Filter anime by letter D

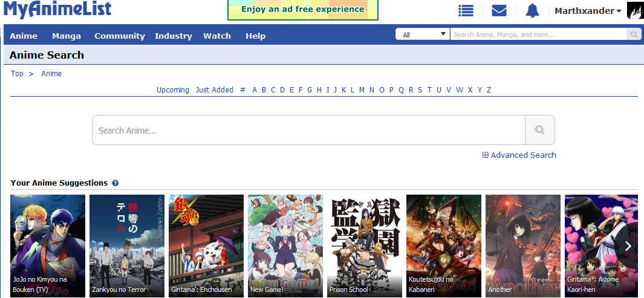click(282, 90)
